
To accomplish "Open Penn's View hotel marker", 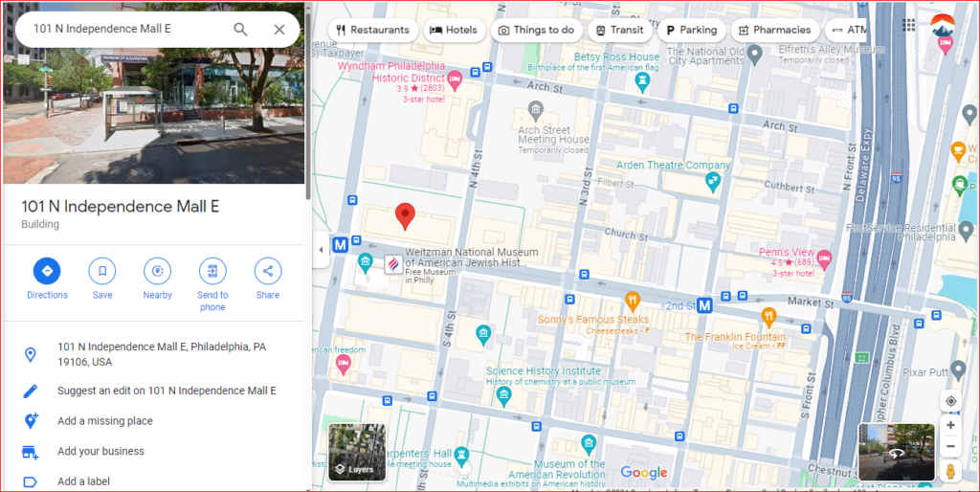I will (824, 259).
